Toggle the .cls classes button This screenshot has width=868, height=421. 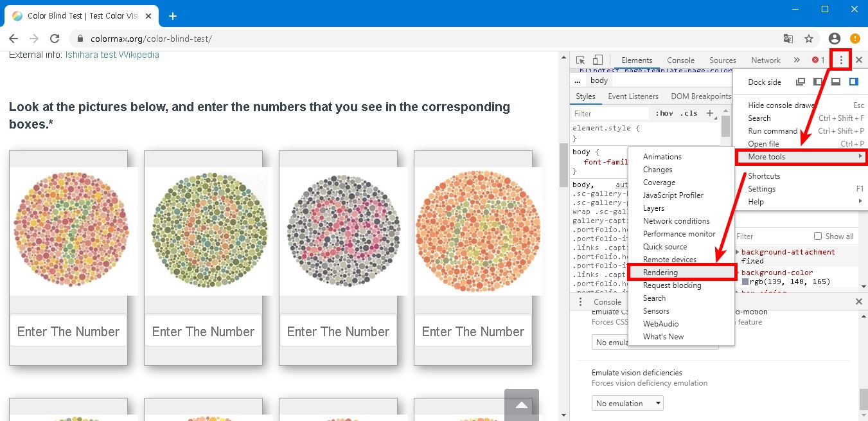click(689, 113)
